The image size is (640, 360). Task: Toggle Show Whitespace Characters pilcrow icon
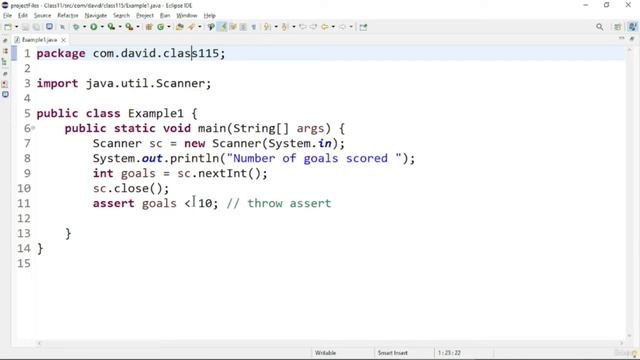(x=253, y=27)
